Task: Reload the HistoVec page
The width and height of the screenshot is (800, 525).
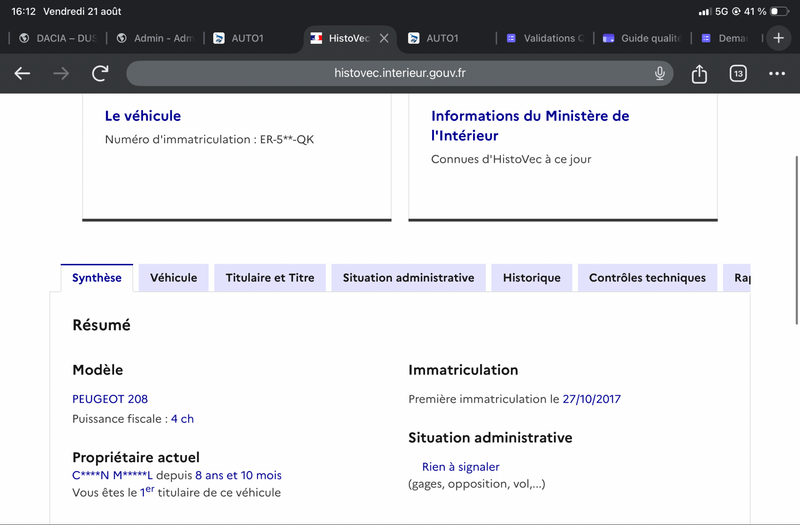Action: [x=100, y=73]
